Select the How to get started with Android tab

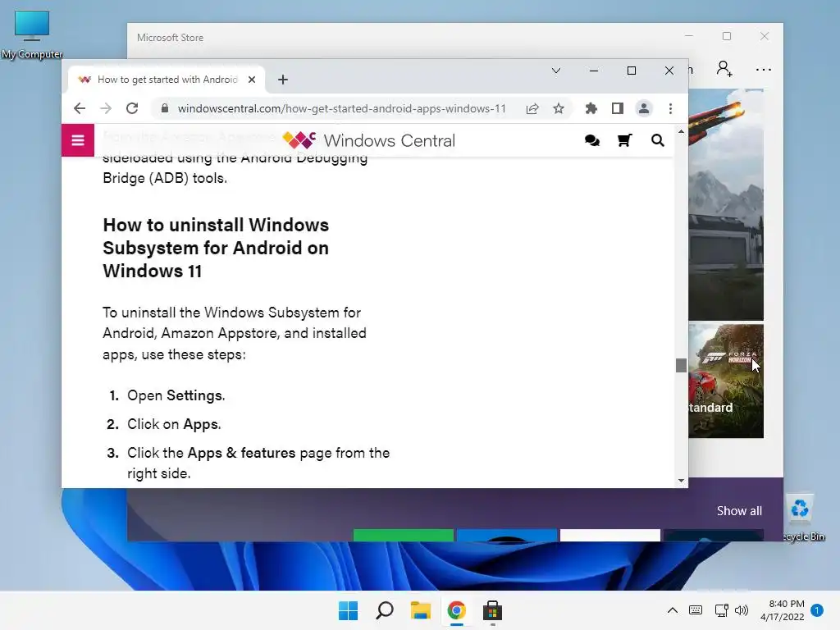[x=167, y=80]
